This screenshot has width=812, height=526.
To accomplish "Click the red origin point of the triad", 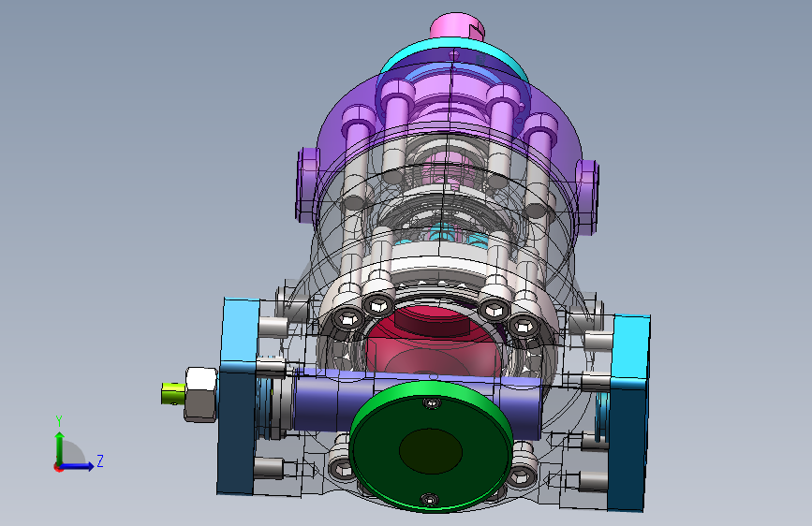I will tap(58, 467).
